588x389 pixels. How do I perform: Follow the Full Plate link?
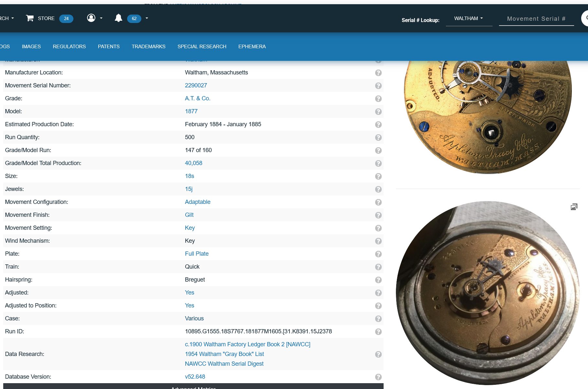point(197,254)
